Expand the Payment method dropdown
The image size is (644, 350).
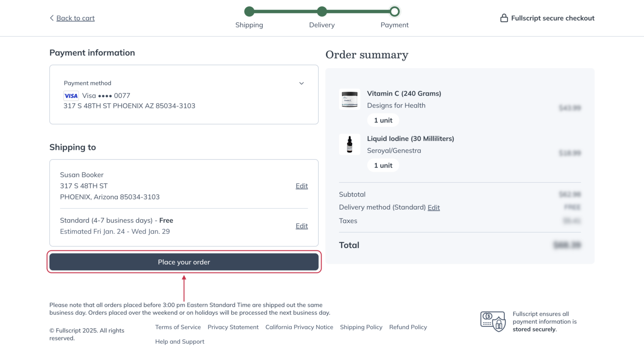(301, 83)
